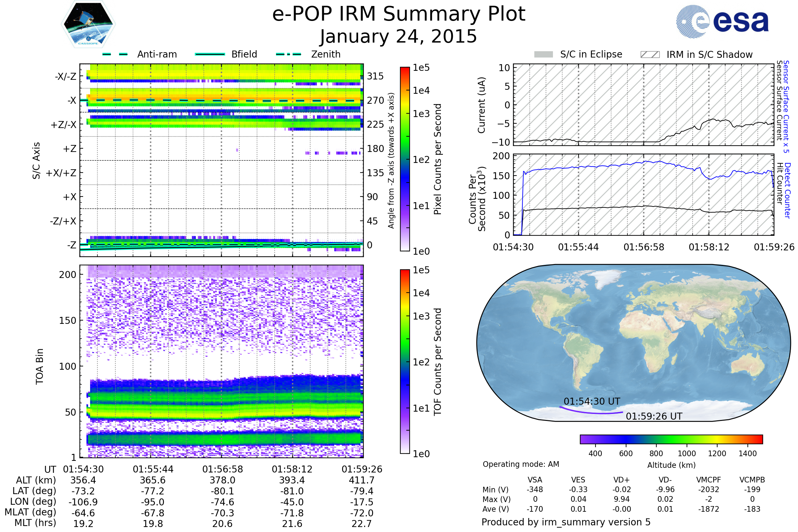Screen dimensions: 798x532
Task: Click the Anti-ram dashed line legend marker
Action: tap(115, 54)
